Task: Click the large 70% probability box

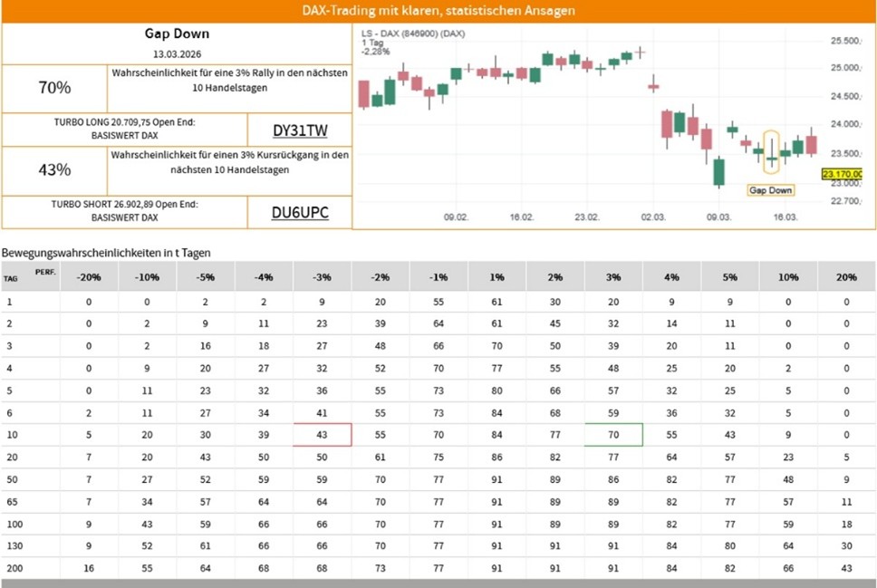Action: (x=54, y=88)
